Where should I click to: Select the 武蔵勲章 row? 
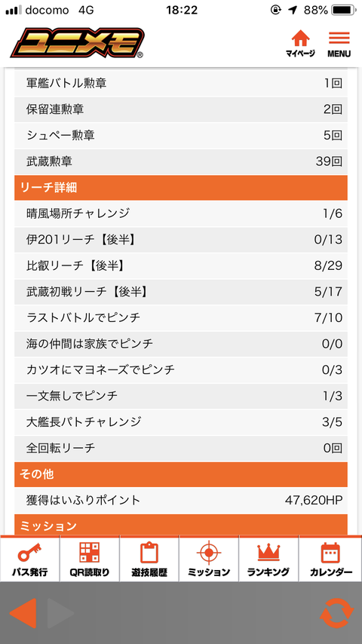(181, 161)
